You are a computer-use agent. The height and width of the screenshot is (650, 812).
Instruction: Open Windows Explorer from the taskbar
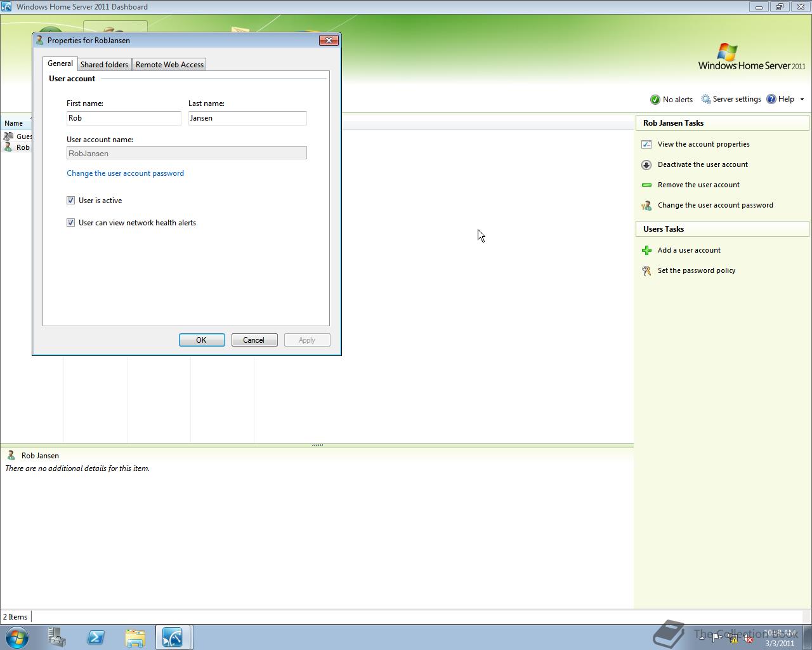click(135, 637)
